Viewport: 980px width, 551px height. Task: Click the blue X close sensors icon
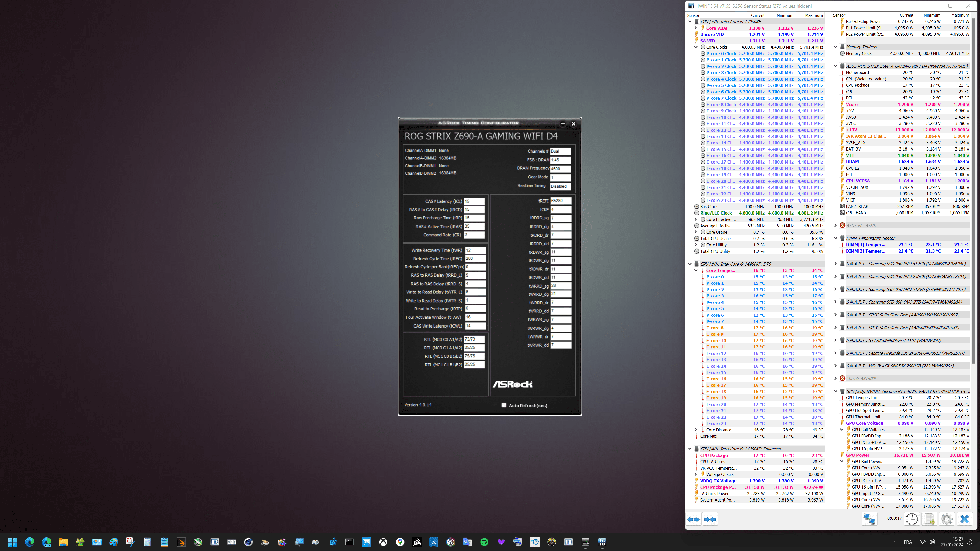tap(964, 519)
